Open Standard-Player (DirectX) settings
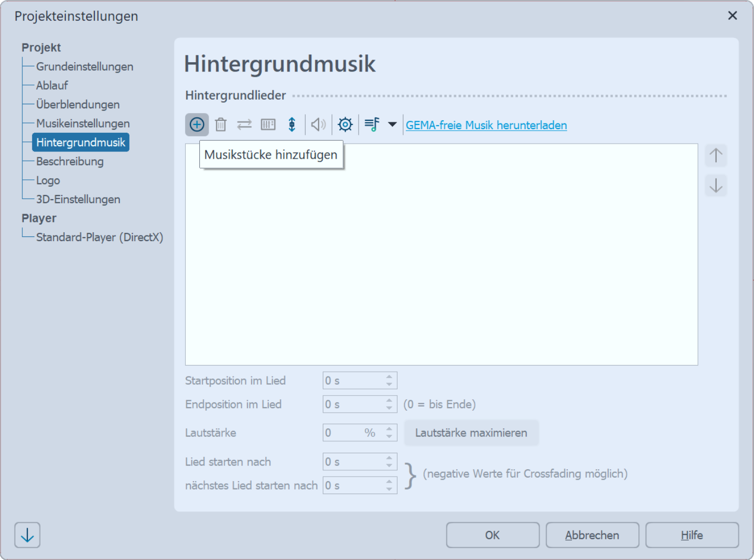The image size is (754, 560). point(100,237)
